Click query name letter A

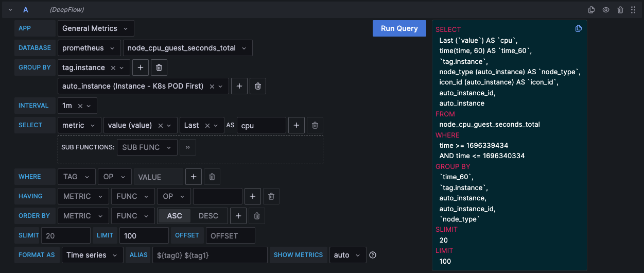tap(26, 10)
